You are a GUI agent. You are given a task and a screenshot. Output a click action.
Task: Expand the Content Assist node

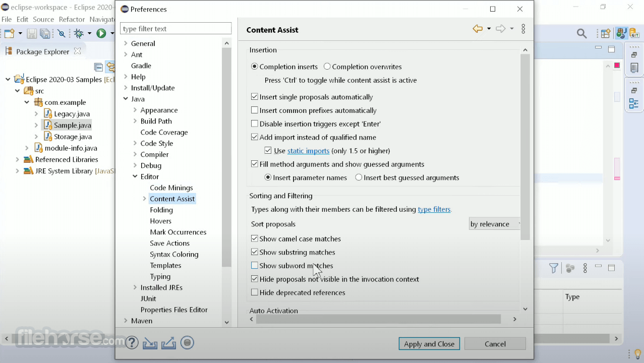pyautogui.click(x=145, y=199)
